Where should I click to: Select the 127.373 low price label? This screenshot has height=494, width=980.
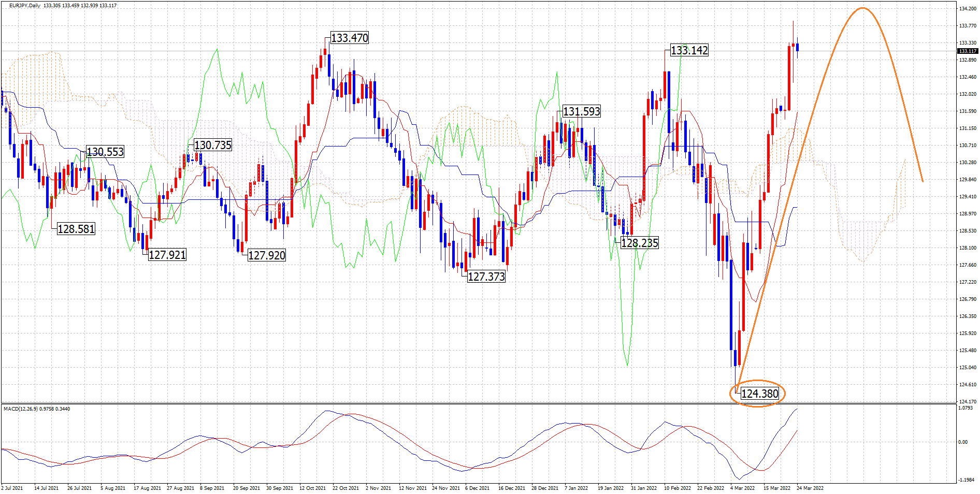click(486, 277)
